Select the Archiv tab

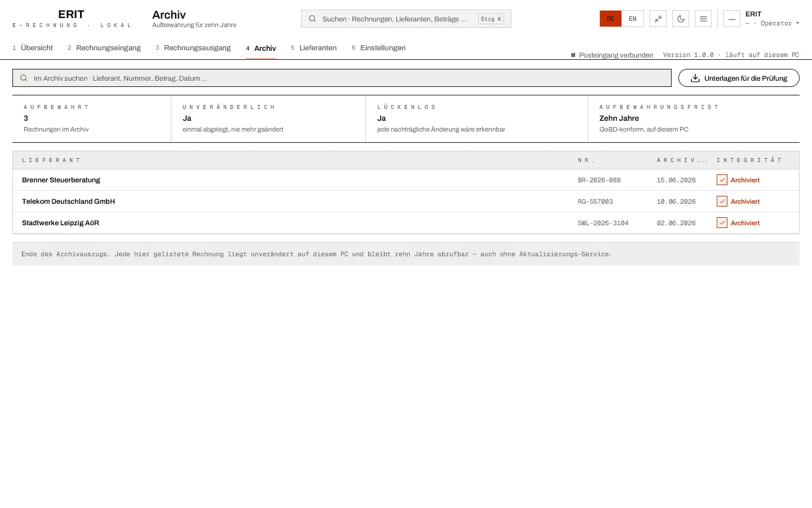click(261, 48)
